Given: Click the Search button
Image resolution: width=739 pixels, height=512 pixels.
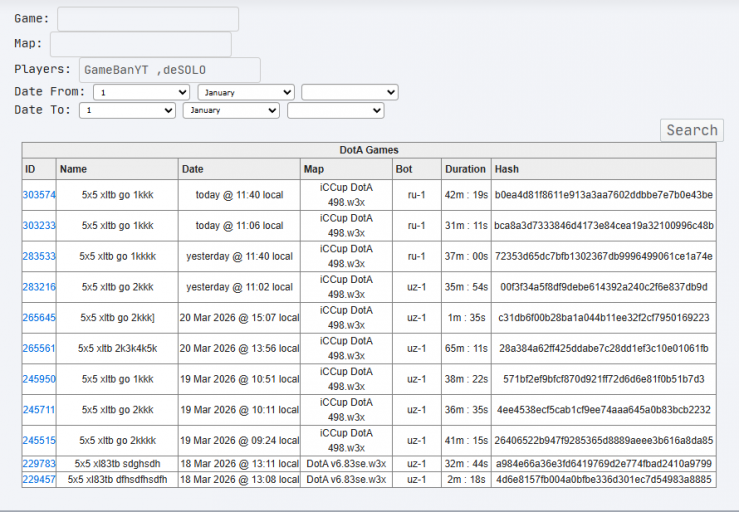Looking at the screenshot, I should click(692, 130).
